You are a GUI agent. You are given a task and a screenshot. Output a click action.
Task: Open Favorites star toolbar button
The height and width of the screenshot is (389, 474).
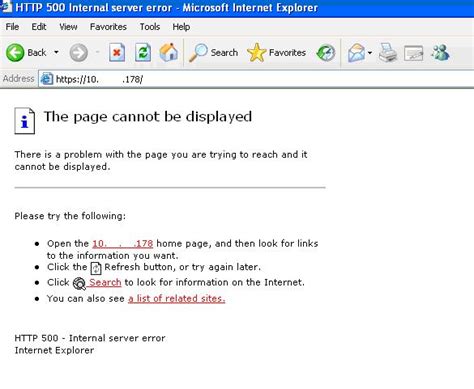click(276, 52)
